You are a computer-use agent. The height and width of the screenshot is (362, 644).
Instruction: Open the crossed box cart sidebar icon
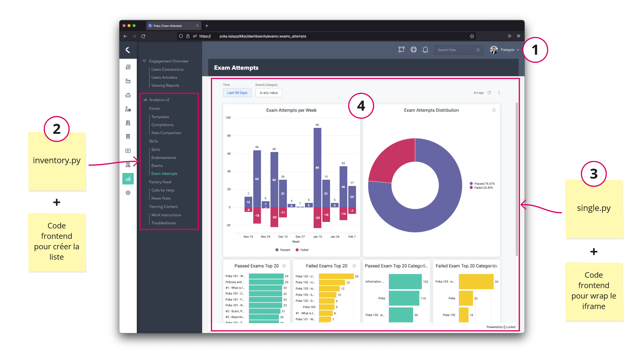(x=128, y=137)
